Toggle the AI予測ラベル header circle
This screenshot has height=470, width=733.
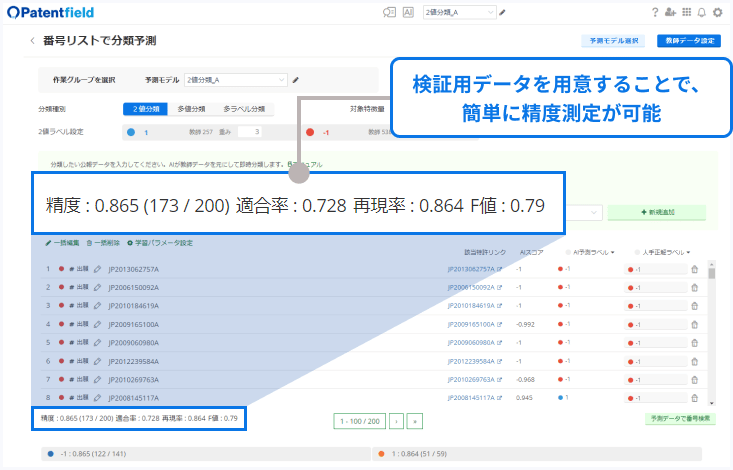pos(568,253)
